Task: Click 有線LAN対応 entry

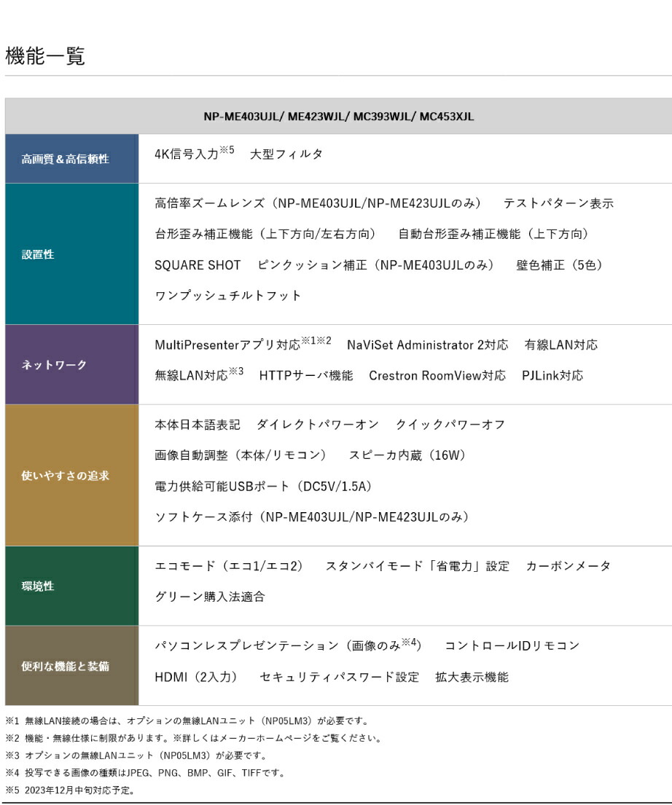Action: click(x=561, y=345)
